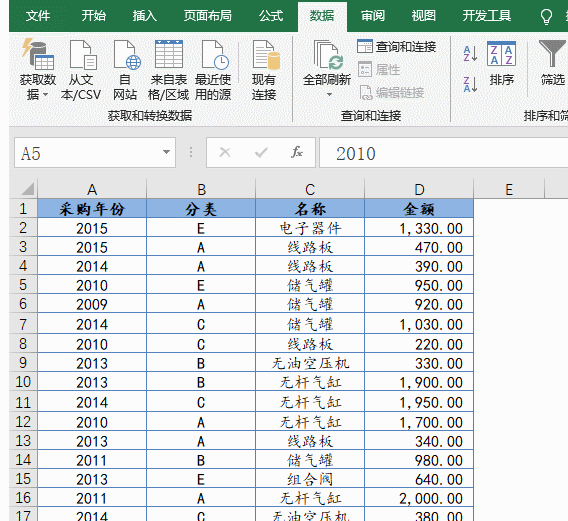
Task: Click the disabled 属性 properties button
Action: (379, 70)
